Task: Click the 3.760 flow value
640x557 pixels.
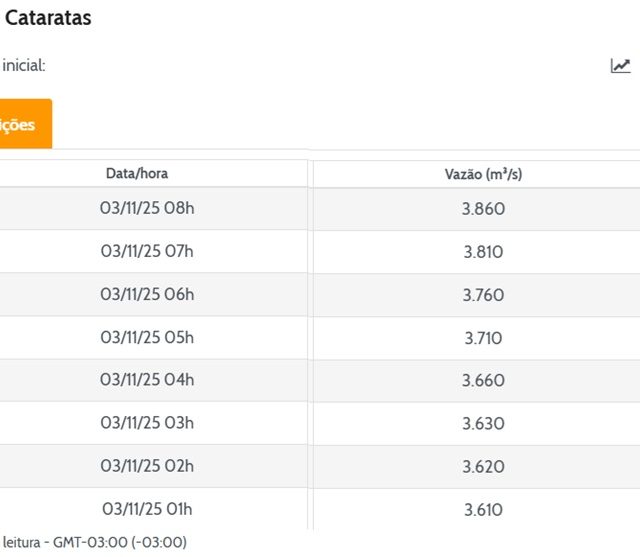Action: (483, 295)
